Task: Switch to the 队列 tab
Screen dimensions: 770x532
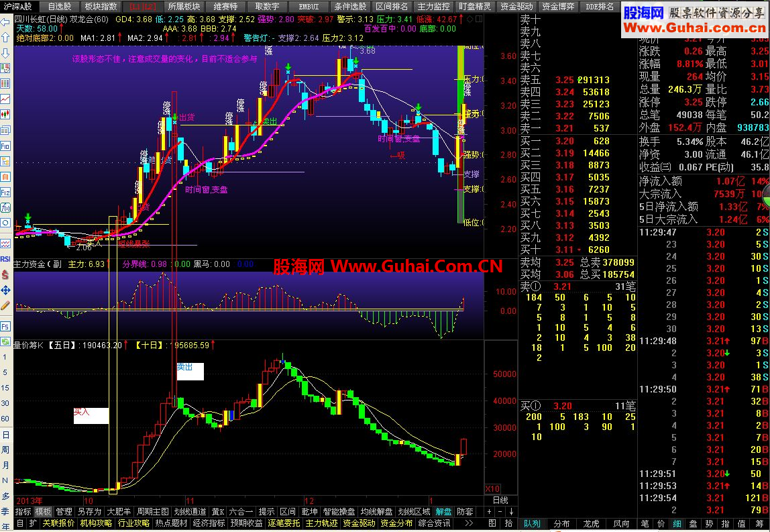Action: click(x=532, y=524)
